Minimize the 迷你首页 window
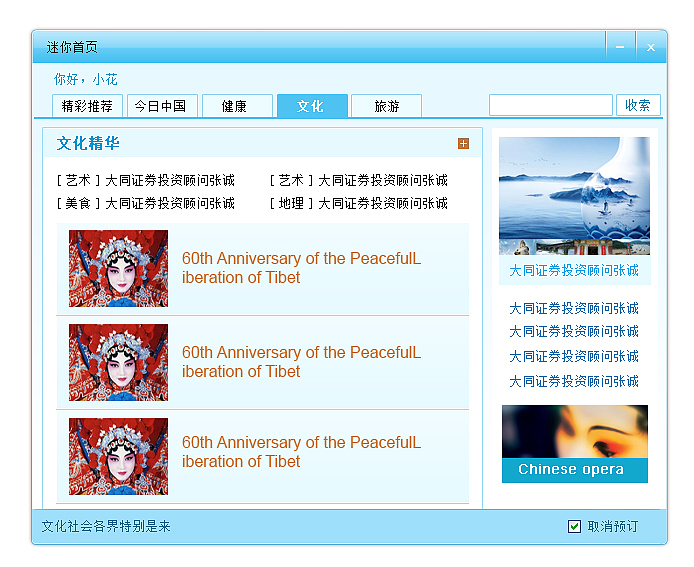 click(620, 47)
